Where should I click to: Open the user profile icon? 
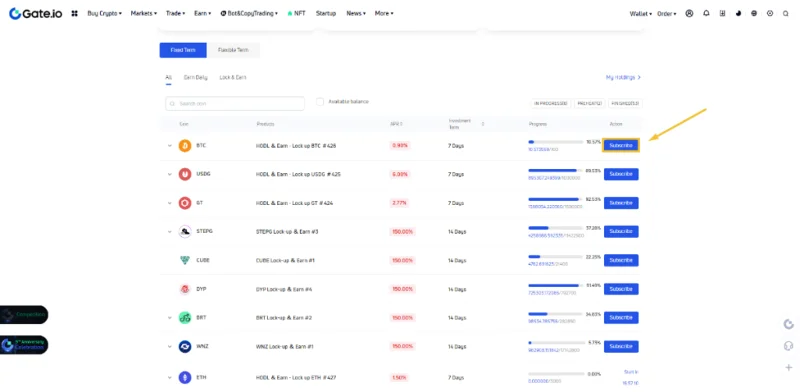(689, 14)
